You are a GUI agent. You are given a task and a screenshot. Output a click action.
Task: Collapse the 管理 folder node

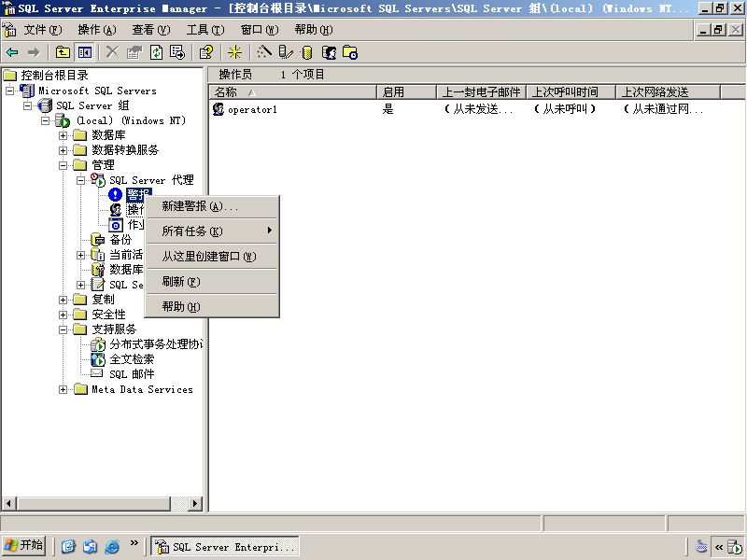coord(63,165)
